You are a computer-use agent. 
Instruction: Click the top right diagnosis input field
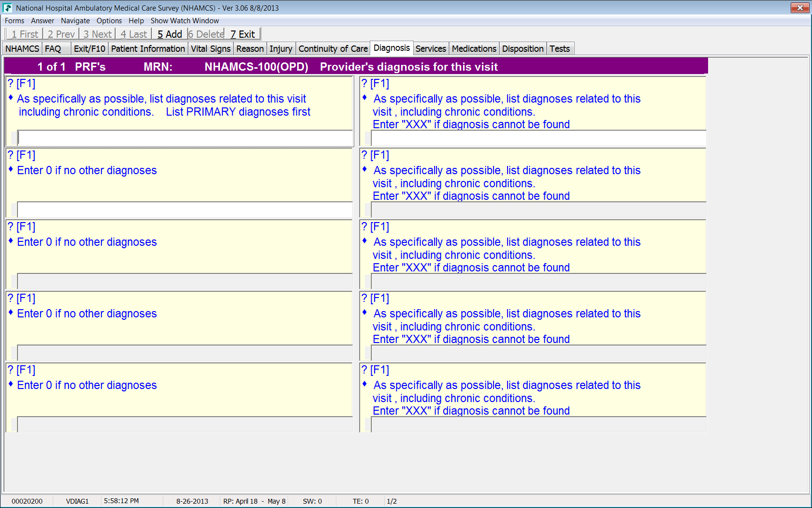[538, 138]
